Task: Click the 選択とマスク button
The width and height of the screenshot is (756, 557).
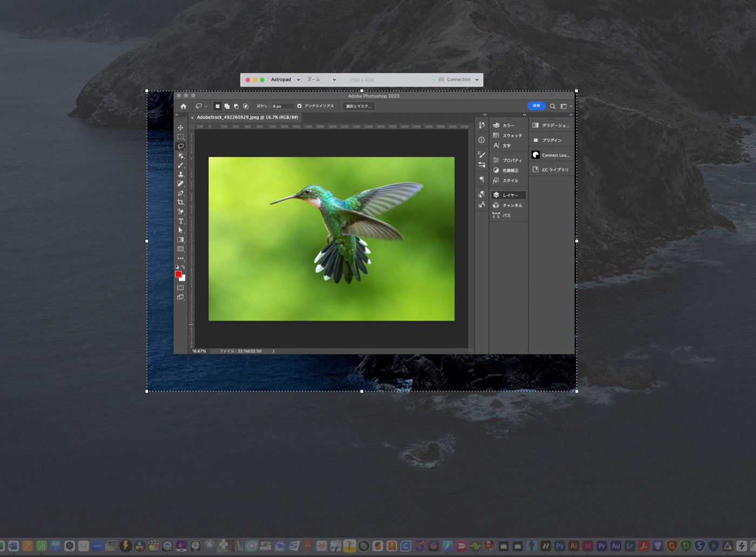Action: click(359, 106)
